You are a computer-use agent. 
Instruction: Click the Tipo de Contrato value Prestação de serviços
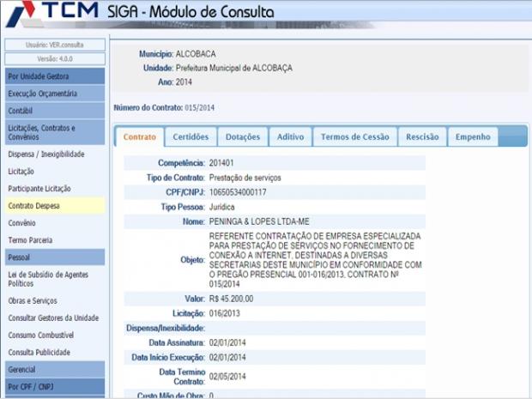[245, 178]
